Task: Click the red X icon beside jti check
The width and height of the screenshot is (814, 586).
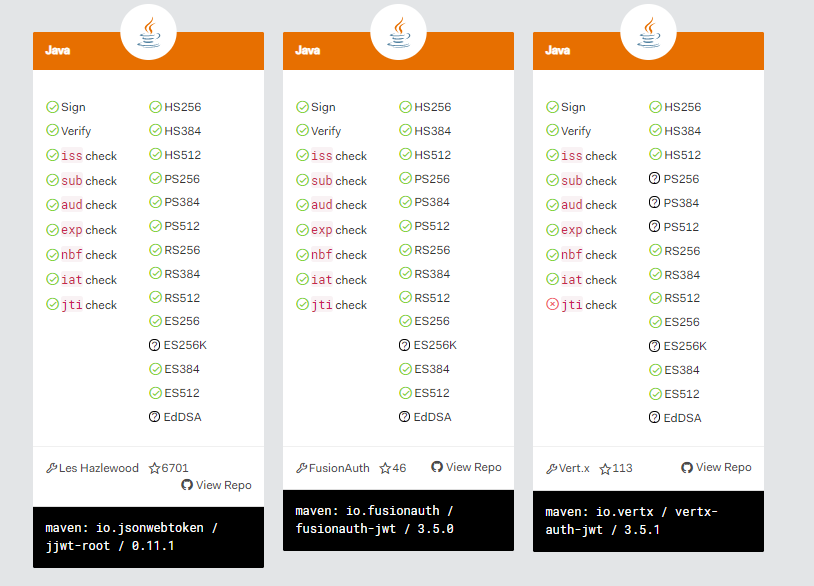Action: pos(552,304)
